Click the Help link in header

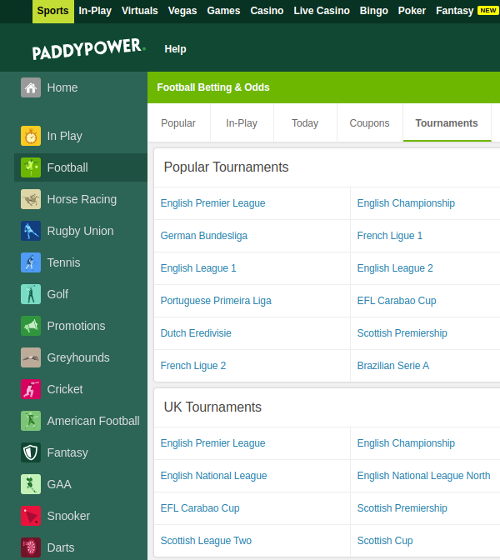coord(175,49)
